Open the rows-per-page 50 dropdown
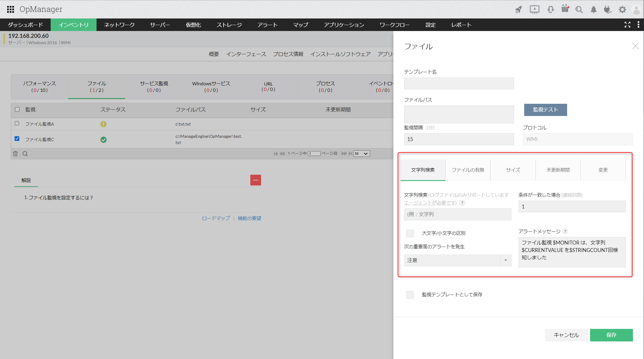 [361, 154]
